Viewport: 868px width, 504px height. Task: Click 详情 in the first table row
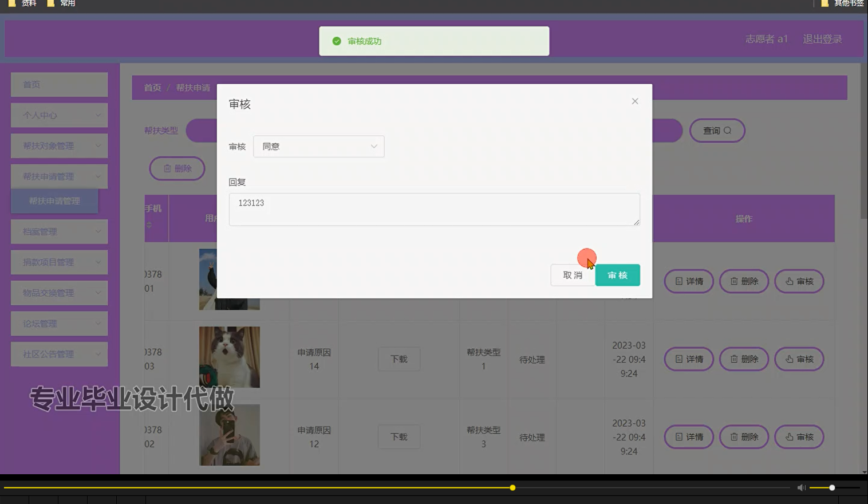point(689,281)
